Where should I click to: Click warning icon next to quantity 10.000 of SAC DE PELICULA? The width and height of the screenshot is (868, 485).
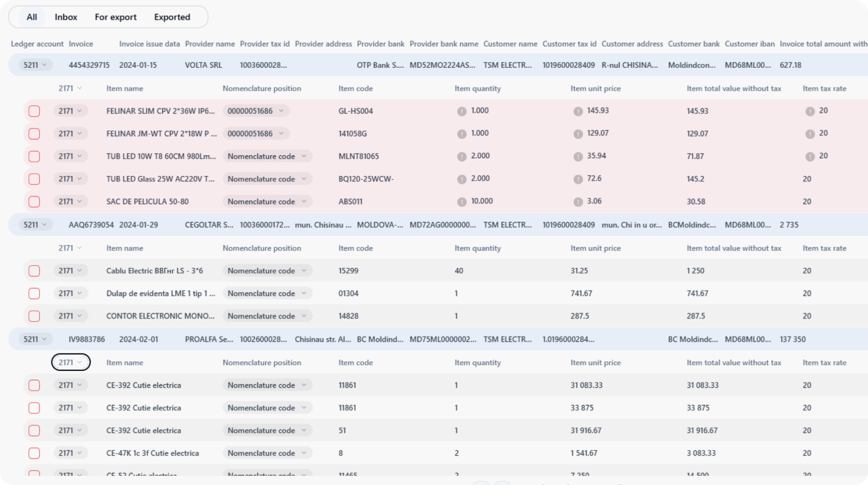coord(462,201)
